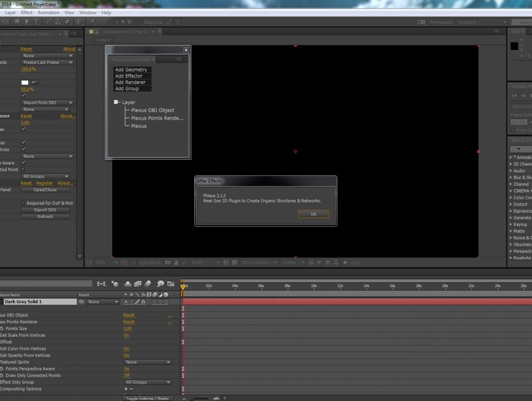Click the fx switch on Dark Gray Solid 1
The image size is (532, 401).
143,301
